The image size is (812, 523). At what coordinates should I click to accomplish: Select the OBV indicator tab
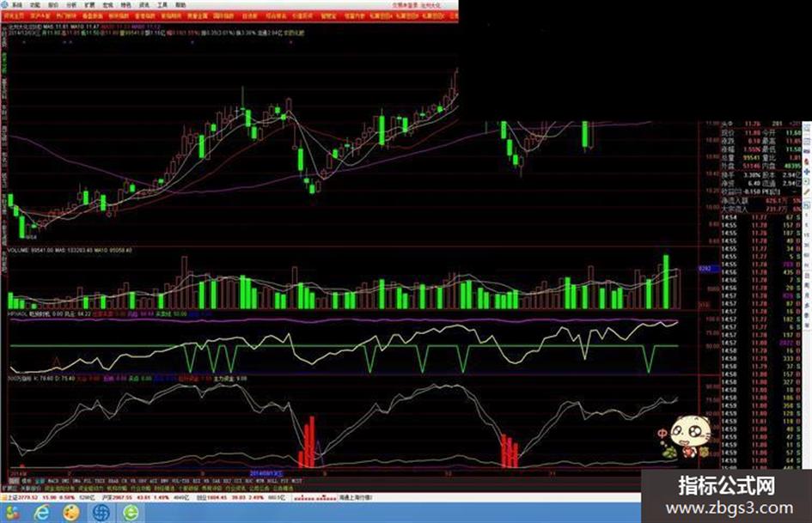point(141,481)
